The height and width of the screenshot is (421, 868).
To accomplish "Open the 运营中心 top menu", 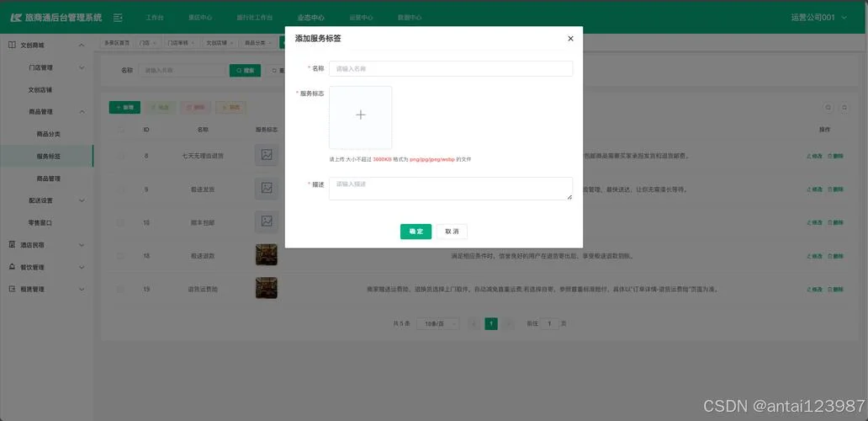I will point(361,18).
